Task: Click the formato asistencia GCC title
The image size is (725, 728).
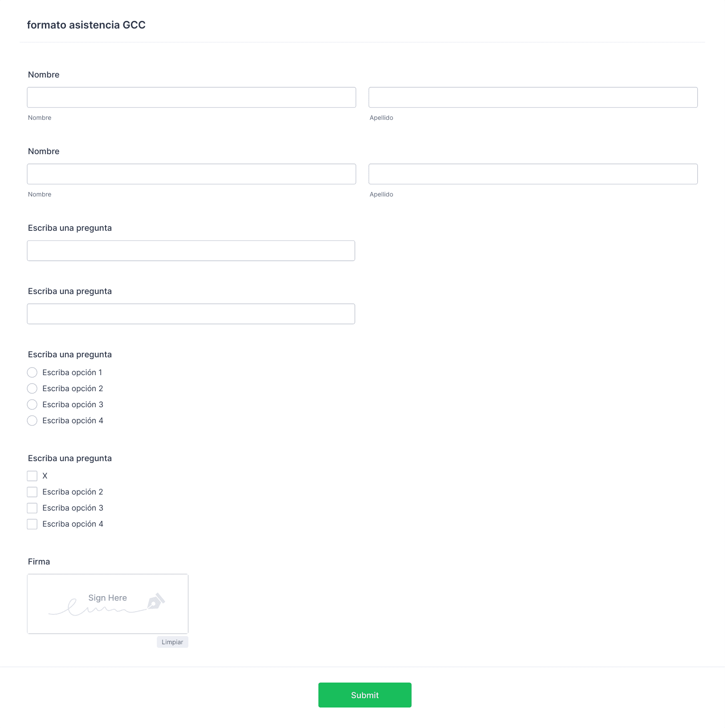Action: pos(86,25)
